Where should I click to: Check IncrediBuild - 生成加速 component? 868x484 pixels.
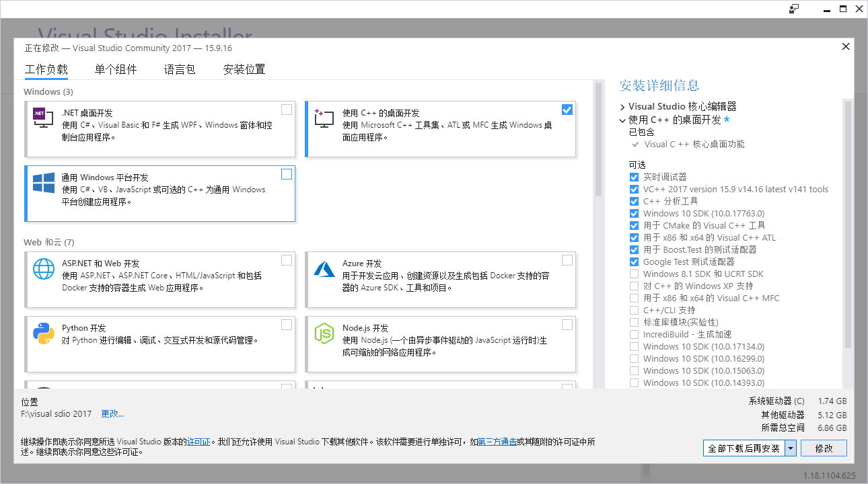coord(634,334)
